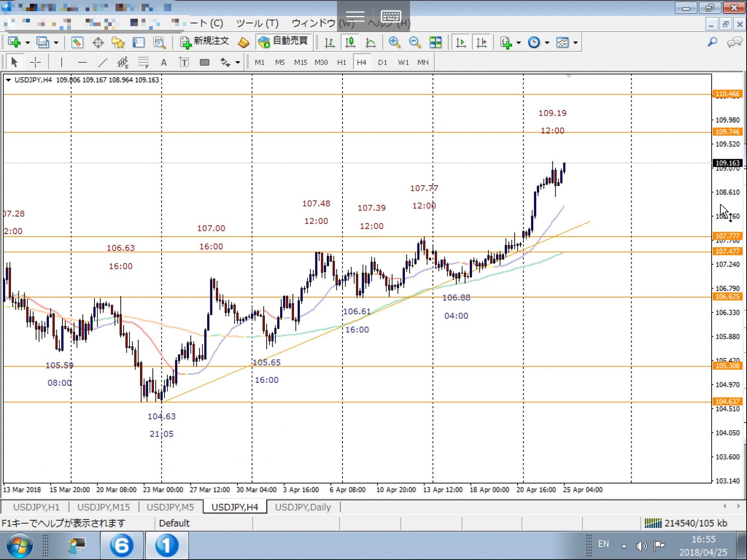Select the Crosshair tool

pyautogui.click(x=35, y=62)
